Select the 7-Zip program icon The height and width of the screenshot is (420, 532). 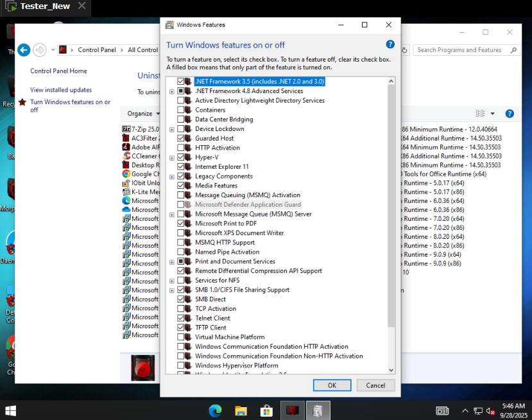(126, 129)
